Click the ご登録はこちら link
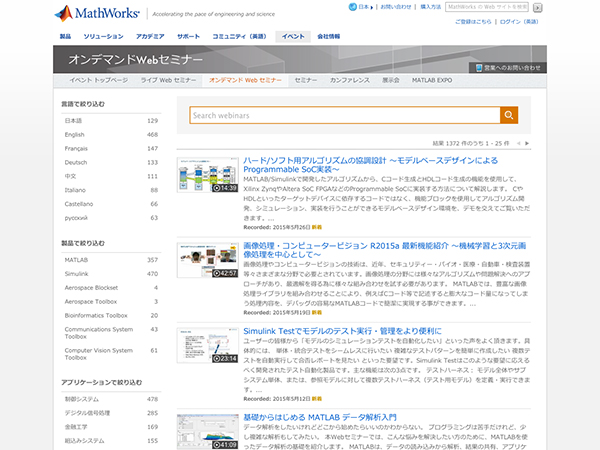The width and height of the screenshot is (600, 450). [x=473, y=22]
